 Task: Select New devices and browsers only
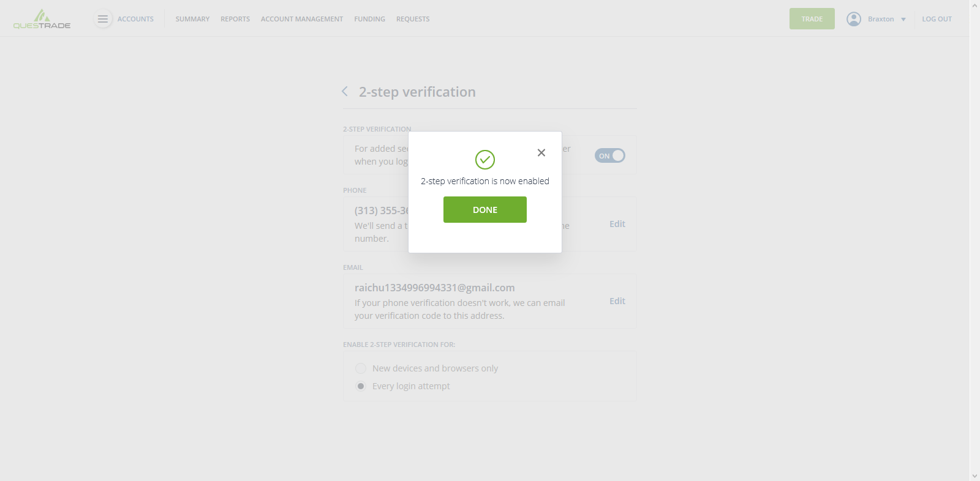(x=361, y=368)
